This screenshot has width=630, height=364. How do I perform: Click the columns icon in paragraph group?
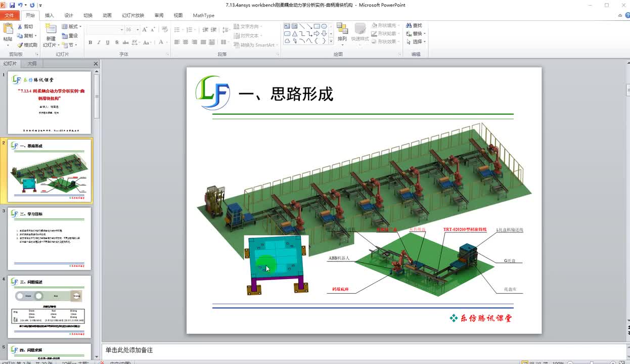tap(224, 42)
